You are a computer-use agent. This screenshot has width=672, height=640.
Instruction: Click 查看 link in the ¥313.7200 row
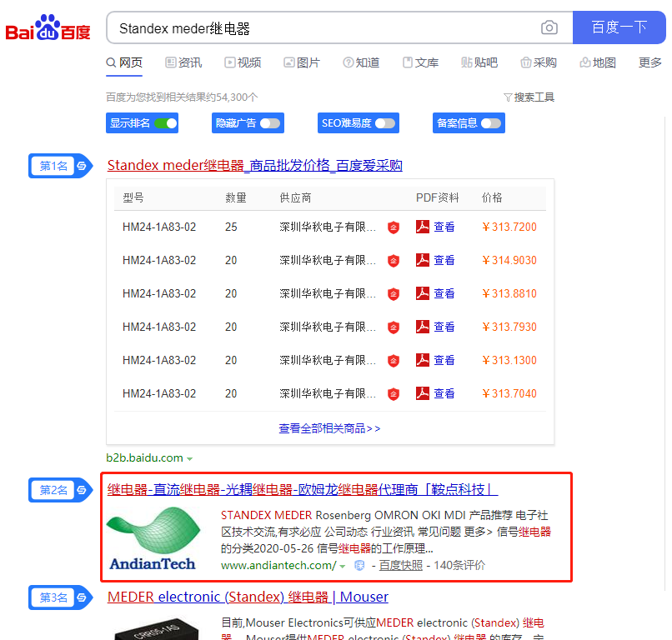point(444,227)
